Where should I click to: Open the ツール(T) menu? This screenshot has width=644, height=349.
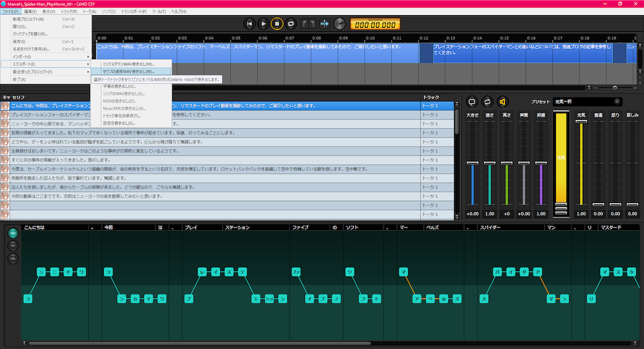click(158, 11)
